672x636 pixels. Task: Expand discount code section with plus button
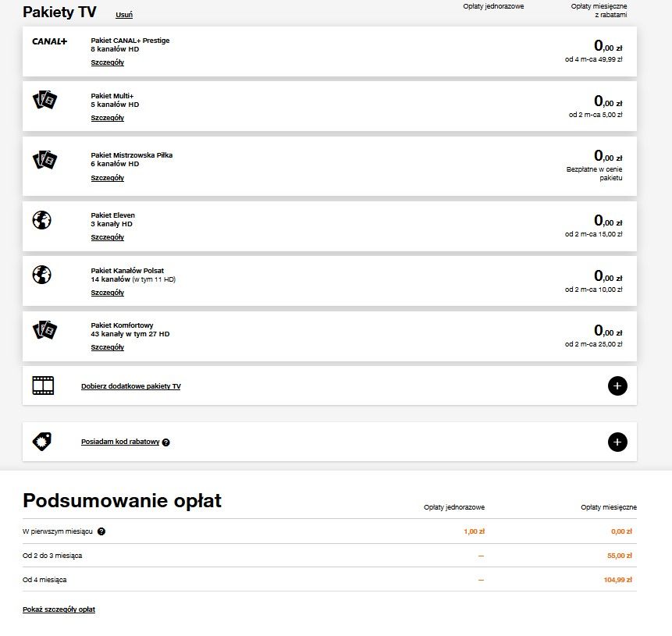point(617,442)
